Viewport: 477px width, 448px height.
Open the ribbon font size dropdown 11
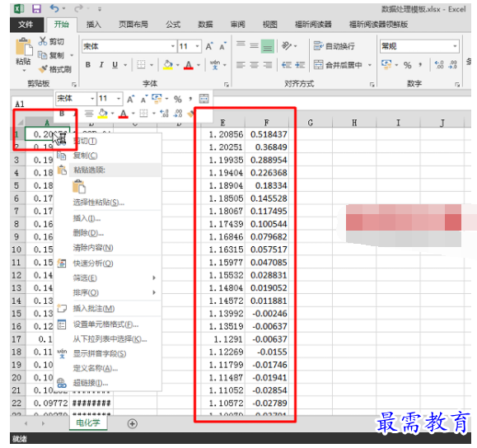point(197,47)
